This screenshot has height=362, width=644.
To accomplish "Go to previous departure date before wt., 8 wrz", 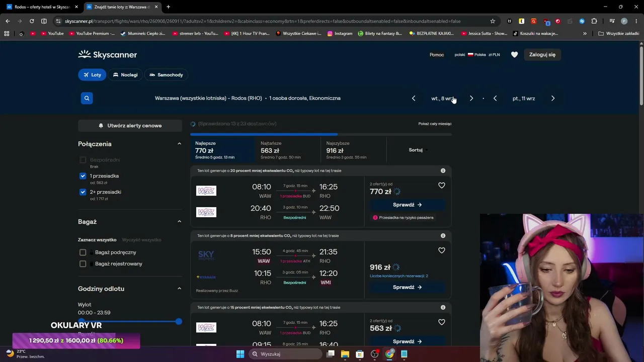I will (x=414, y=99).
